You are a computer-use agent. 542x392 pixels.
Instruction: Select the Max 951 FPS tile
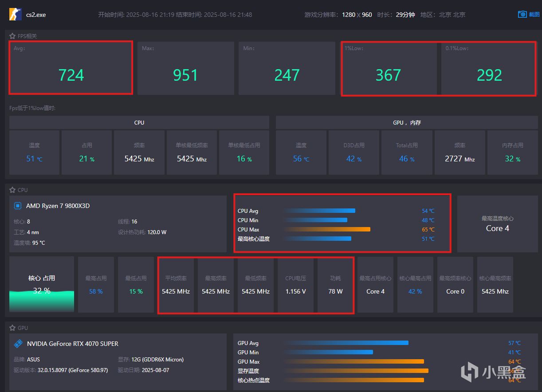tap(185, 68)
